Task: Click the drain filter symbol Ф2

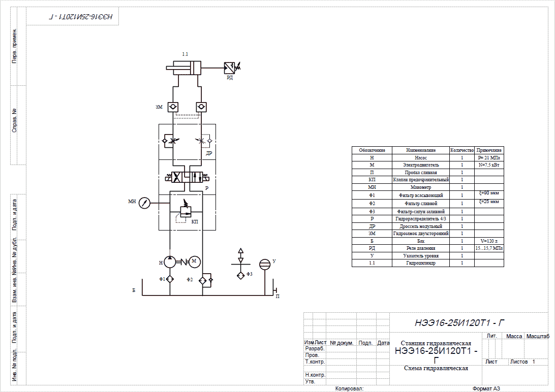Action: [202, 281]
